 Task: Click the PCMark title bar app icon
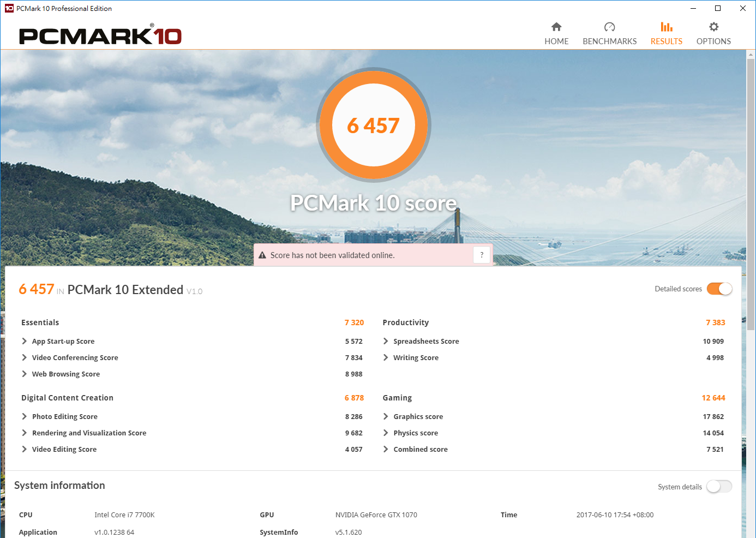pos(9,8)
